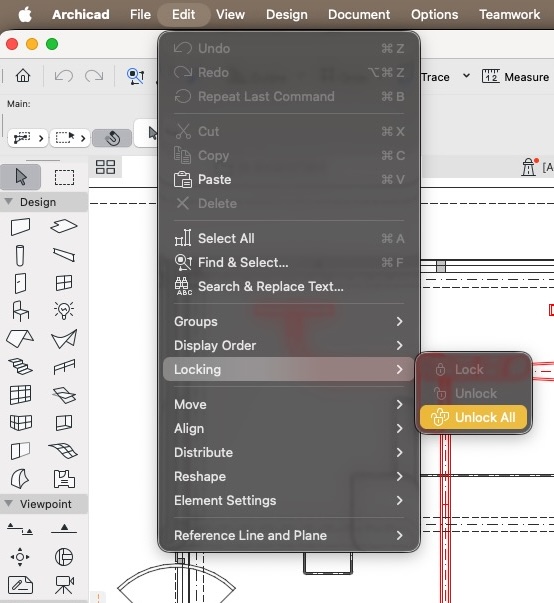554x603 pixels.
Task: Select the Stair tool icon
Action: pos(20,366)
